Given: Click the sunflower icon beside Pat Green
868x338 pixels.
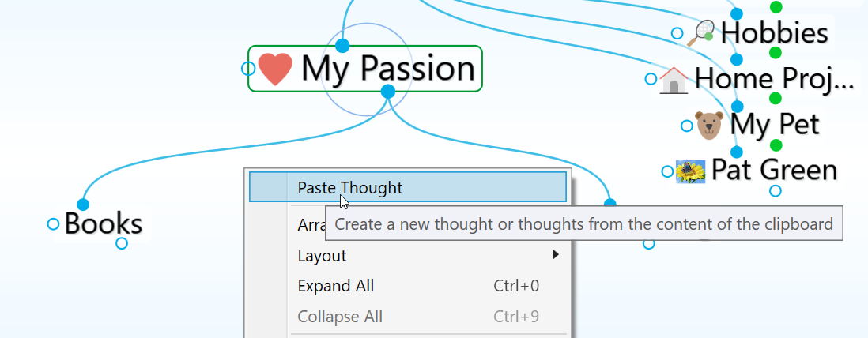Looking at the screenshot, I should pos(689,171).
